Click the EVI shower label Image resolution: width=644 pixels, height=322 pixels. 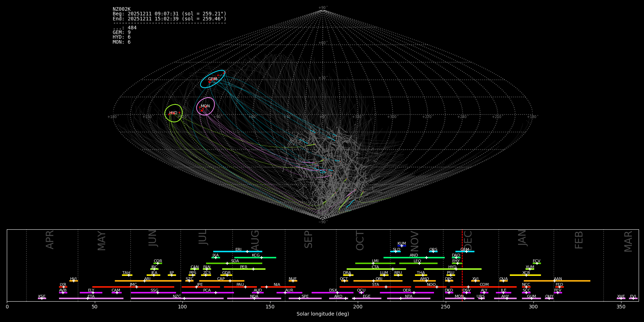coord(633,297)
